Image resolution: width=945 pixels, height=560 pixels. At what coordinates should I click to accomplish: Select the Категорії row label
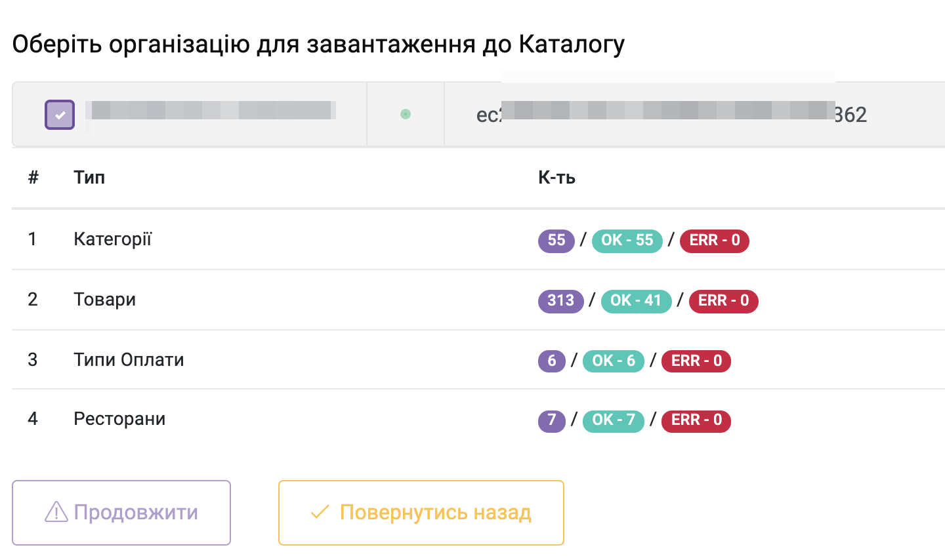coord(112,239)
